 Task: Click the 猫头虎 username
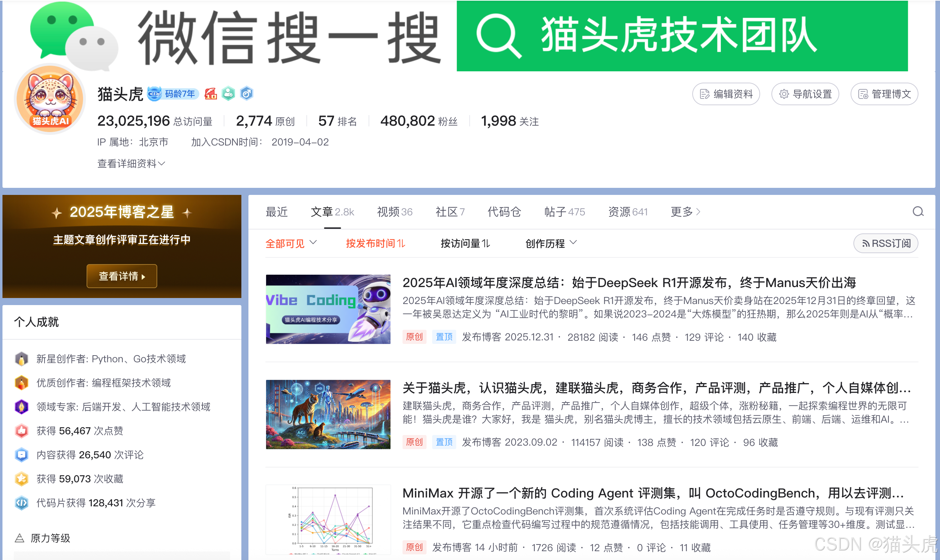(120, 94)
